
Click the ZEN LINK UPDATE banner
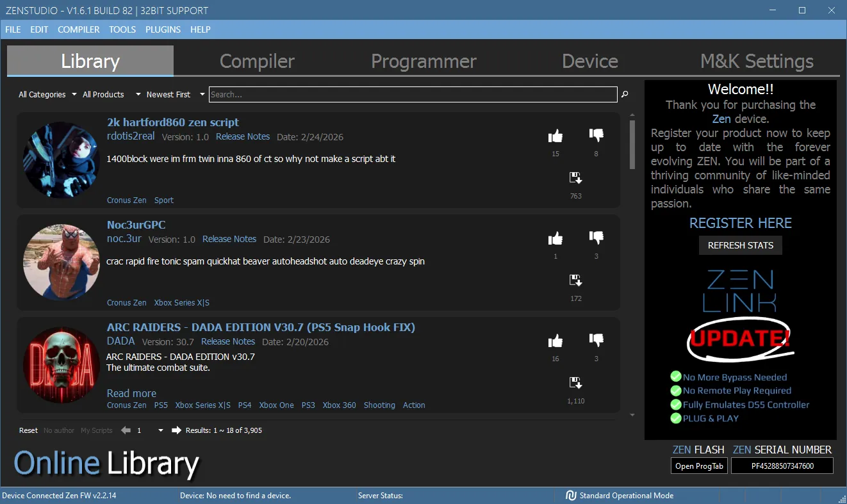click(740, 347)
